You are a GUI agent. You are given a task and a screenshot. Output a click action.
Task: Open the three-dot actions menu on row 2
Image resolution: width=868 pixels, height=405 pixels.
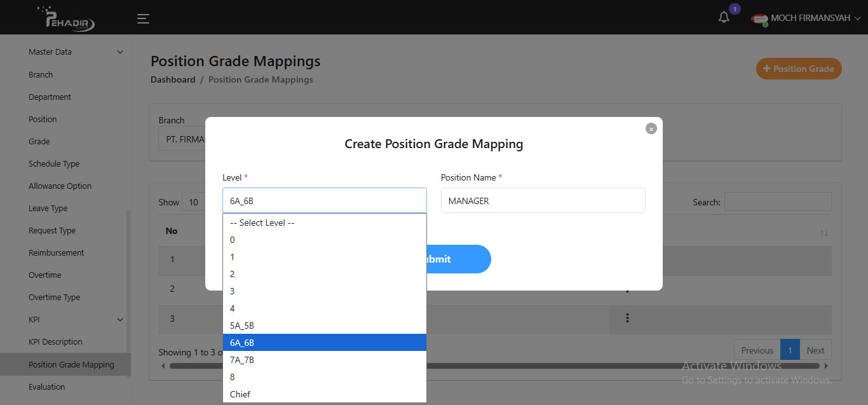pos(627,289)
